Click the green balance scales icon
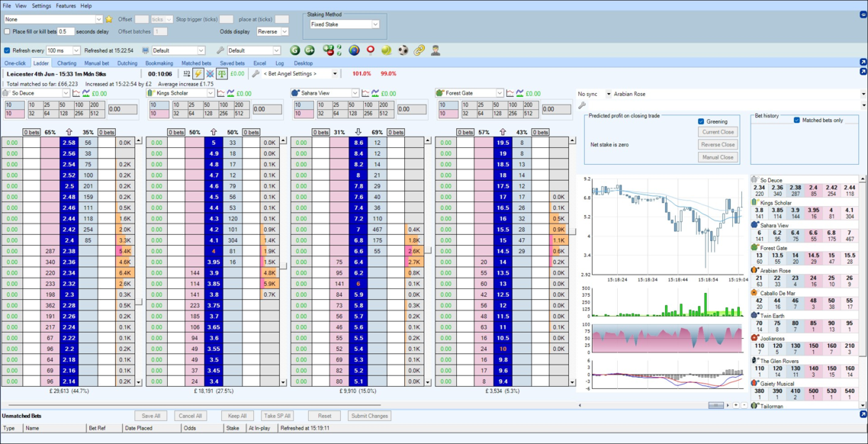 [222, 74]
